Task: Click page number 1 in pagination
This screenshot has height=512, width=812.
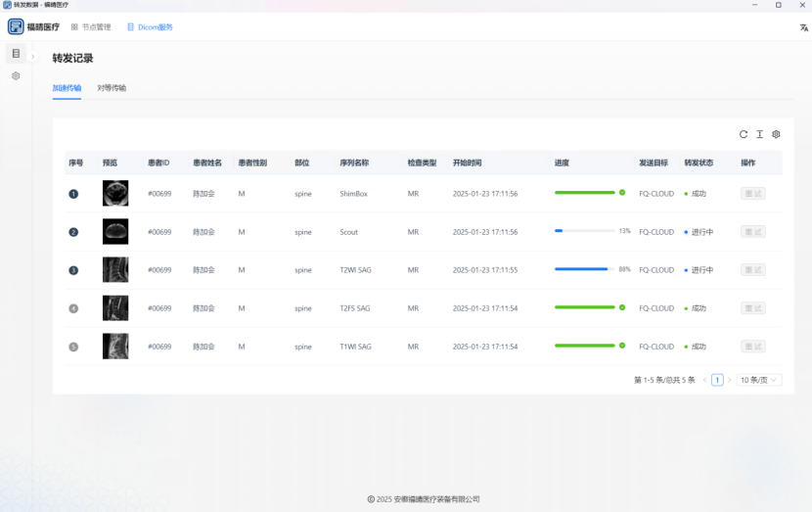Action: point(717,380)
